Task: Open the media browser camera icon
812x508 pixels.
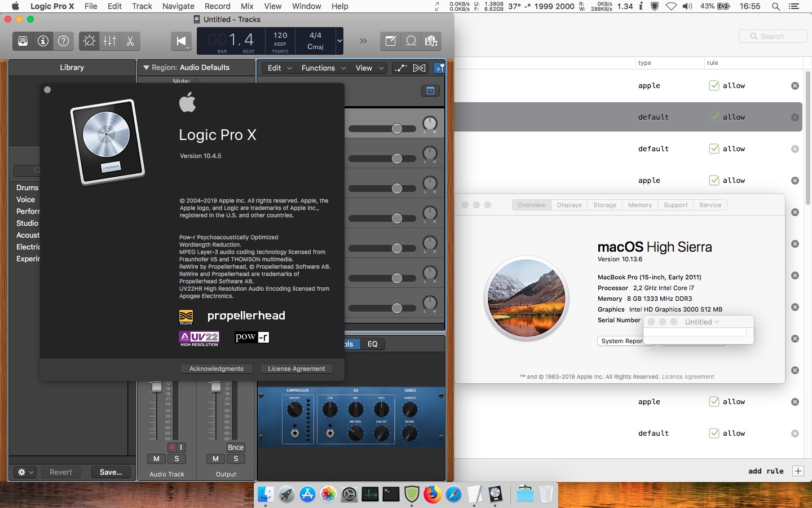Action: [431, 41]
